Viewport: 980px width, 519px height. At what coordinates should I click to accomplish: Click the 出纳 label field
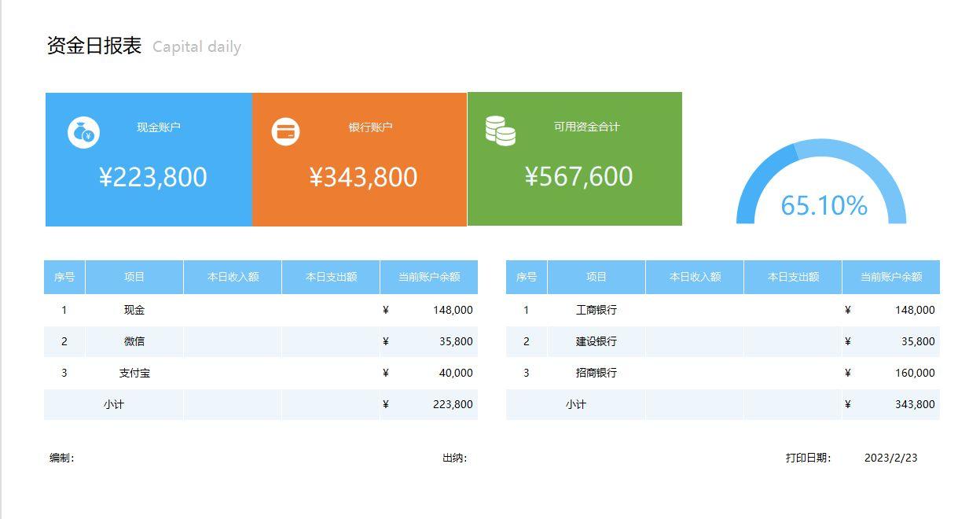tap(454, 458)
